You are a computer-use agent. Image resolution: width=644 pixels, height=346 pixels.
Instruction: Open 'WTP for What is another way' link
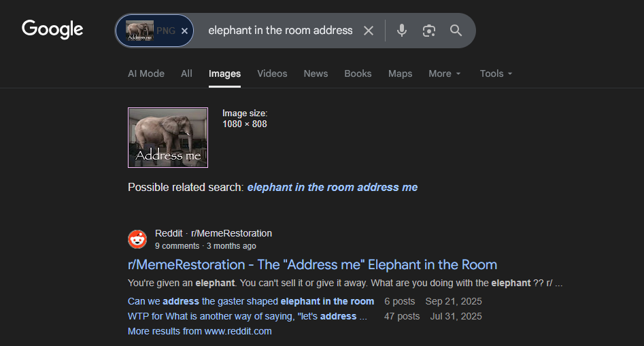248,317
